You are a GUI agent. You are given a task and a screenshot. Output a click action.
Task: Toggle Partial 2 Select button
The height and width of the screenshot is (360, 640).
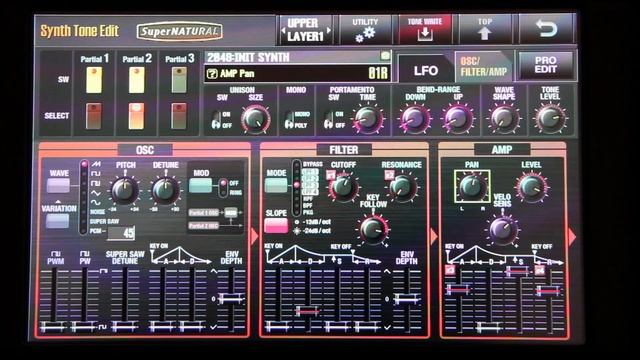coord(136,116)
